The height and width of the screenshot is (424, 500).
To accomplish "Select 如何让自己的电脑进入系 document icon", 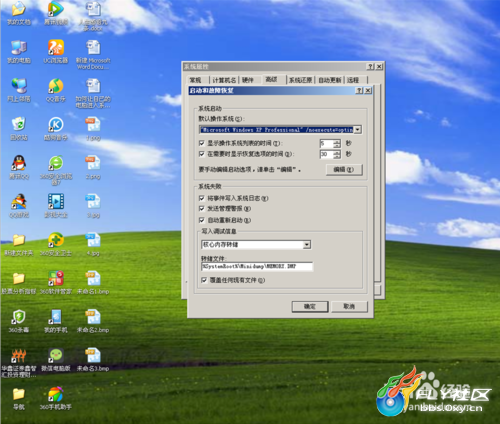I will pos(93,86).
